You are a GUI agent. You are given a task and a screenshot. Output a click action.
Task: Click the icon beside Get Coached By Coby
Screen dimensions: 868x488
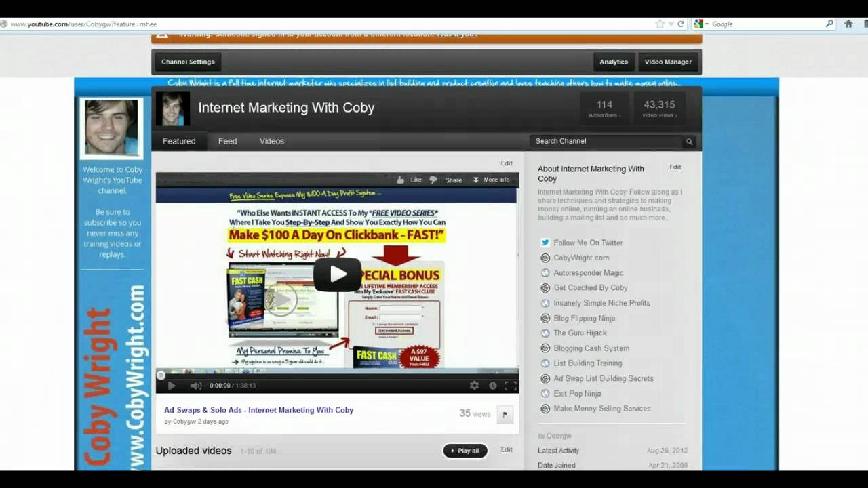point(545,287)
